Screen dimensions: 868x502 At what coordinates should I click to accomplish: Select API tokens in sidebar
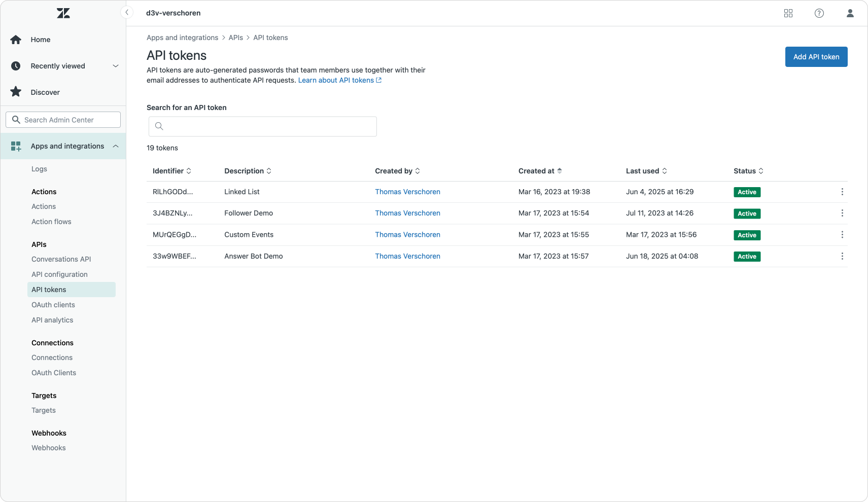coord(71,290)
